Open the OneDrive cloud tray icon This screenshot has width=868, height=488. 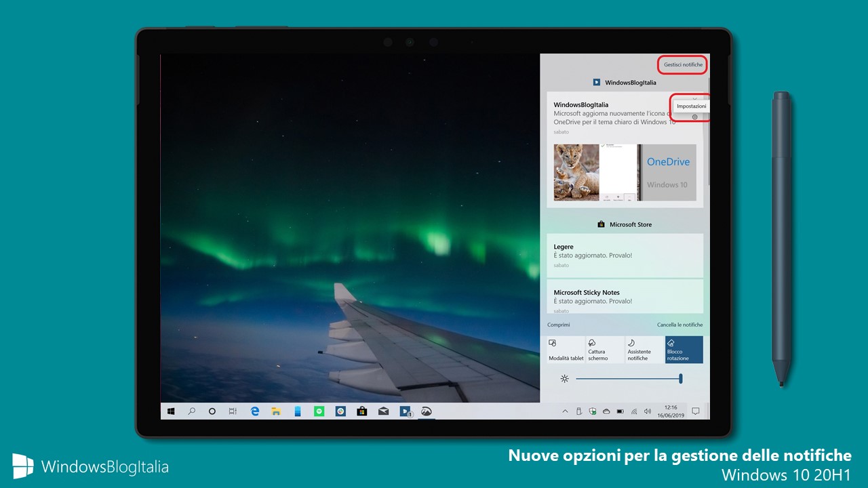coord(606,411)
